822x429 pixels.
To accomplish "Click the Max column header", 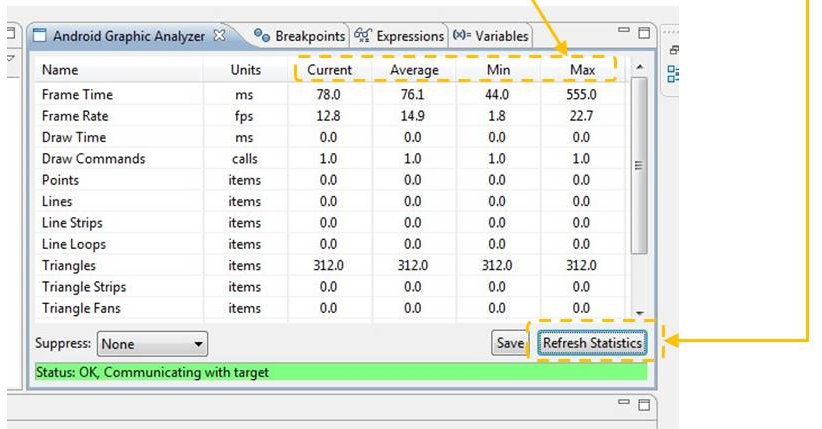I will pos(582,70).
